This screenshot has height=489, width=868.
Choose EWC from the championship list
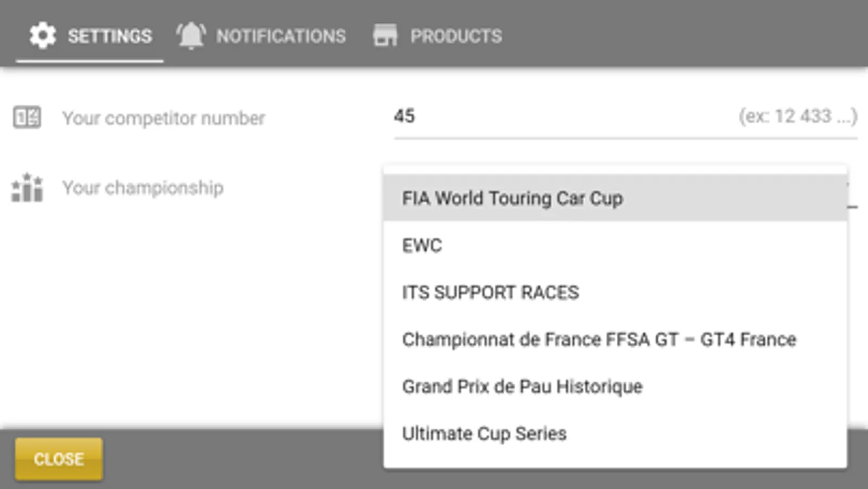(422, 246)
